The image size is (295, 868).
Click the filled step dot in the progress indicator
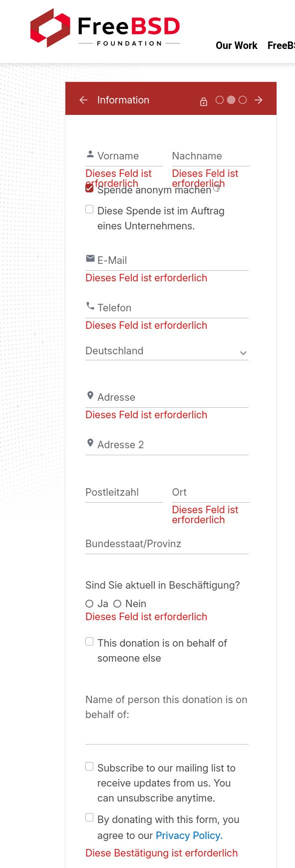(x=232, y=100)
